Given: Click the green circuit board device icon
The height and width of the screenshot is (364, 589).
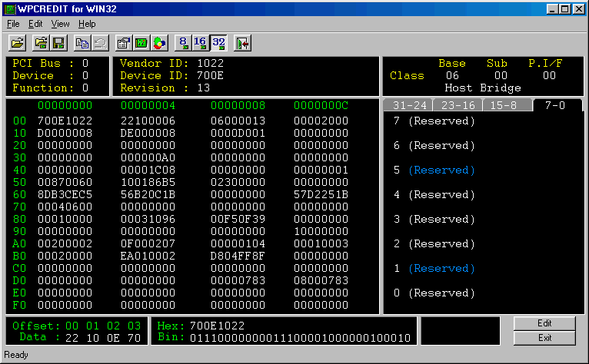Looking at the screenshot, I should tap(141, 43).
